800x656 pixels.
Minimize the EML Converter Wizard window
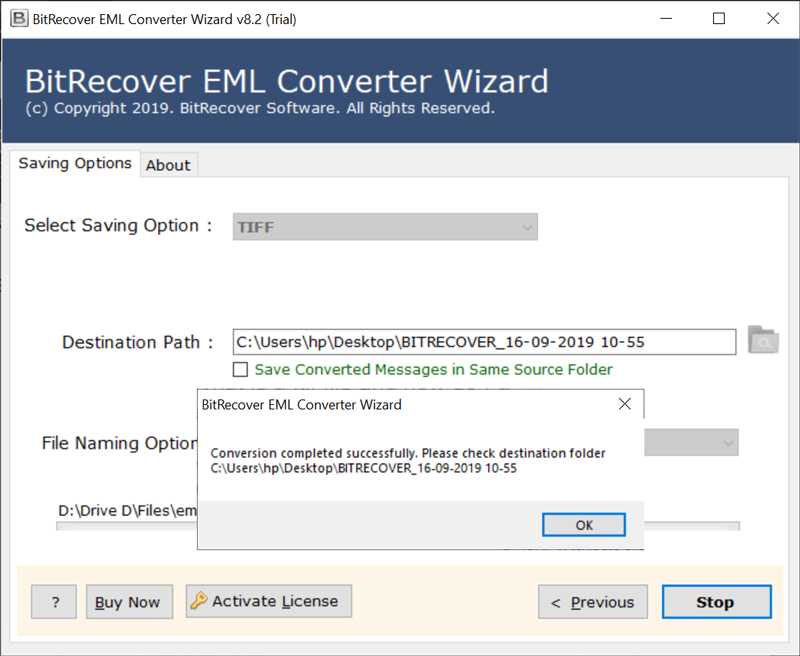pos(666,19)
